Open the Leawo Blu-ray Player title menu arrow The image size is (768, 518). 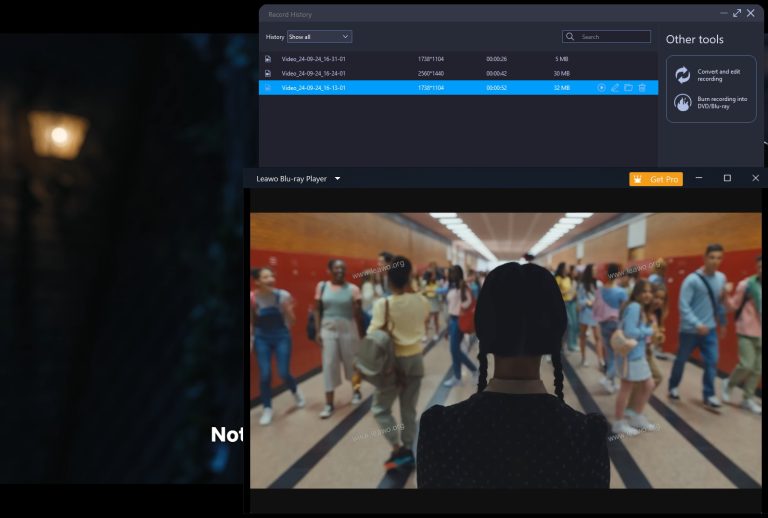pos(337,179)
